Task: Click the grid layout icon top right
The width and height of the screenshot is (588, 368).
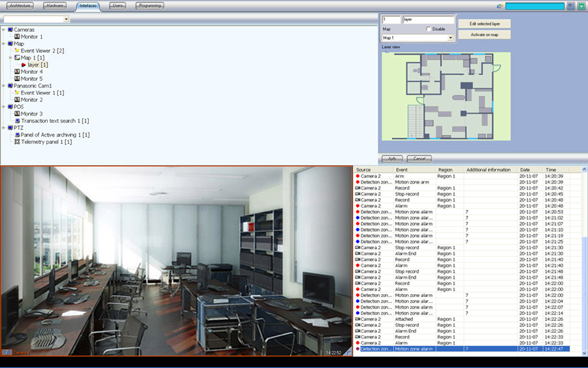Action: pos(570,6)
